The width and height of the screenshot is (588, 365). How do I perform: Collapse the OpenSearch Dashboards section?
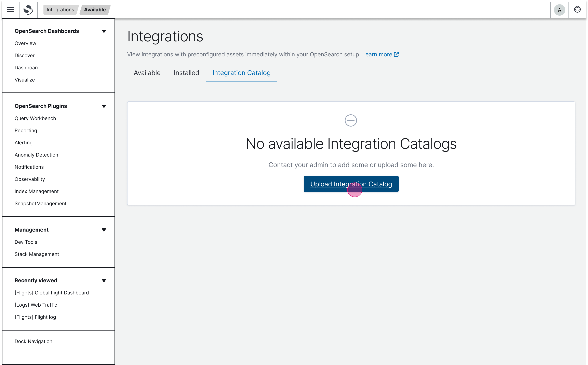tap(104, 31)
